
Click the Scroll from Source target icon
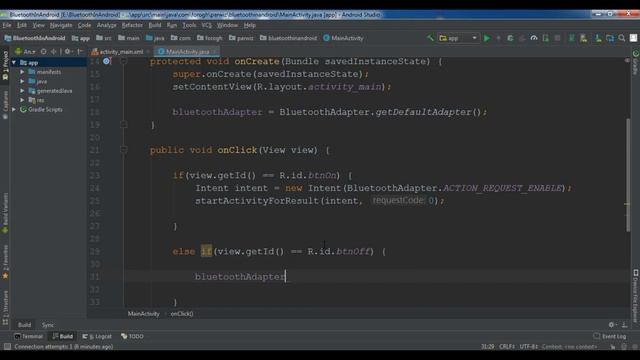click(43, 52)
